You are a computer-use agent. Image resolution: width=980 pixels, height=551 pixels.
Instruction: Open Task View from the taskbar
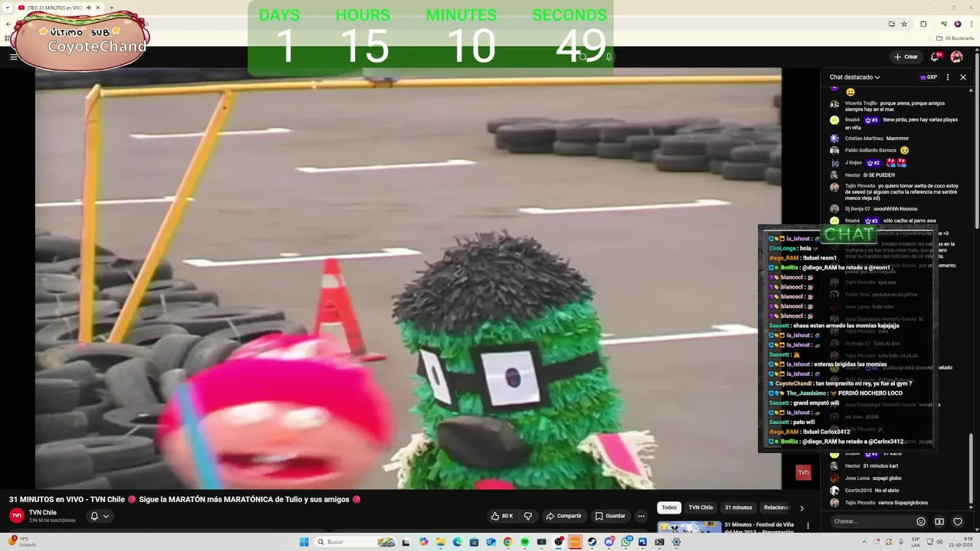(406, 542)
